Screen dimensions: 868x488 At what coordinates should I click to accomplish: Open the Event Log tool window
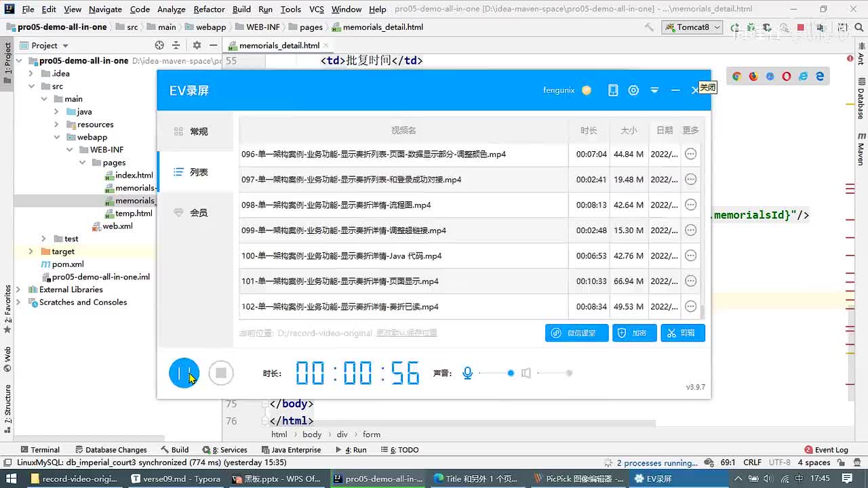tap(826, 449)
